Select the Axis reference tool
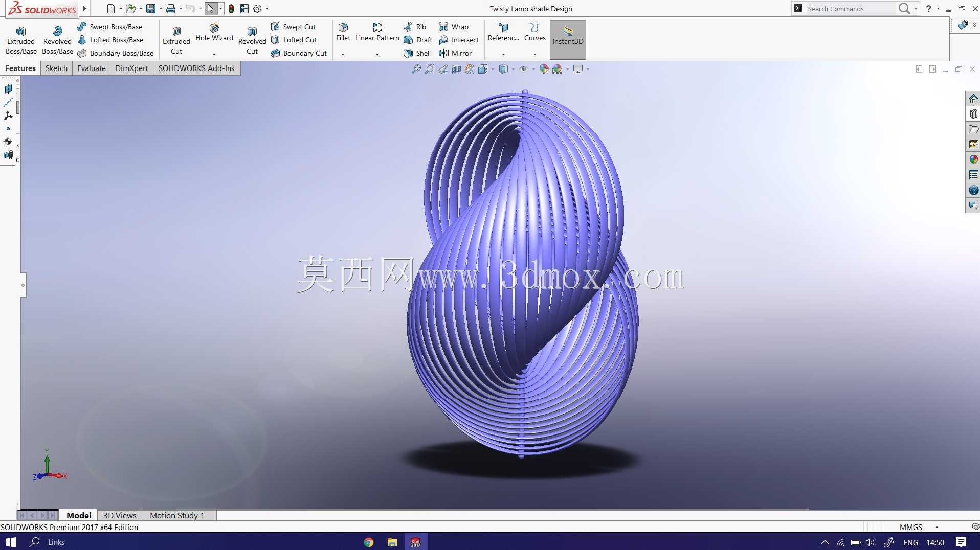Screen dimensions: 980x550 pyautogui.click(x=8, y=102)
